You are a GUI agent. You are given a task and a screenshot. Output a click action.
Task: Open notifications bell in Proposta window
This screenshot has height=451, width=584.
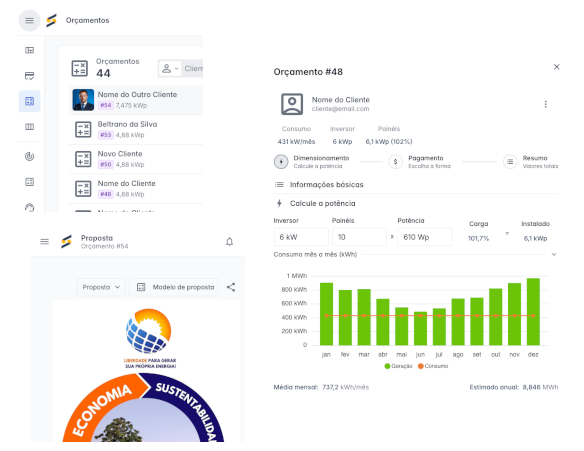click(x=229, y=242)
